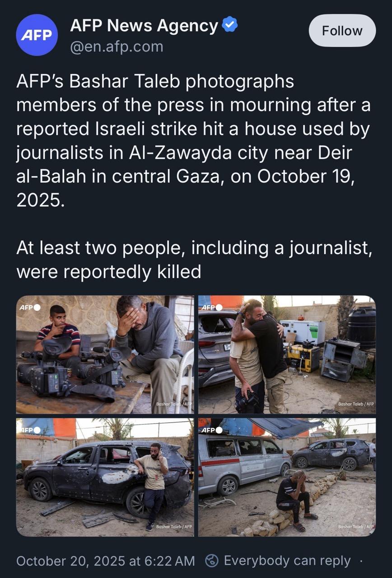Open the October 20, 2025 timestamp

(x=106, y=561)
